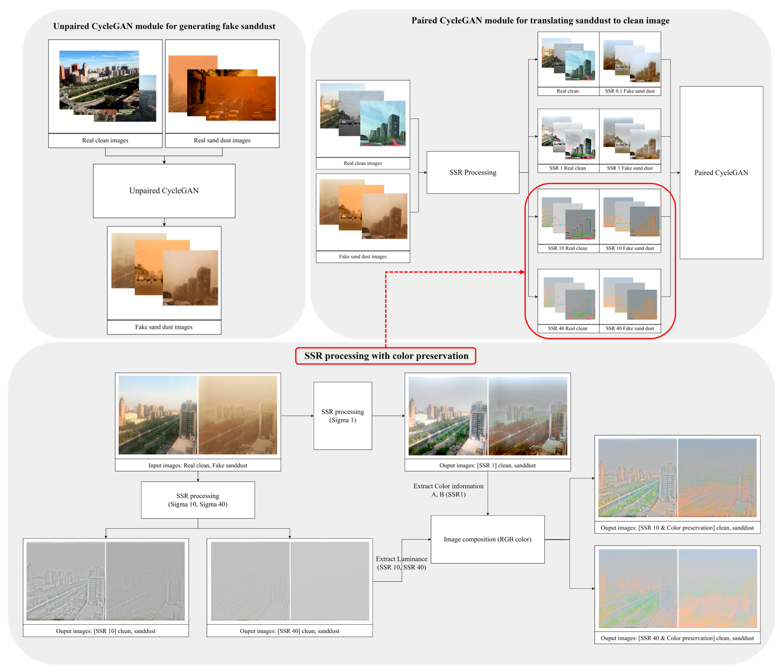Click the SSR 10 & Color preservation output image
The height and width of the screenshot is (672, 784).
[677, 478]
